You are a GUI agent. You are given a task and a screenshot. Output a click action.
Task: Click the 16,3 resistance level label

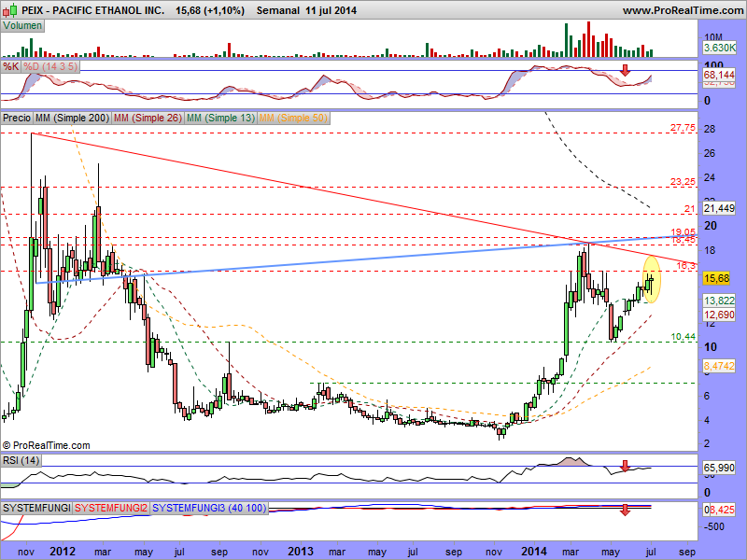pyautogui.click(x=686, y=266)
